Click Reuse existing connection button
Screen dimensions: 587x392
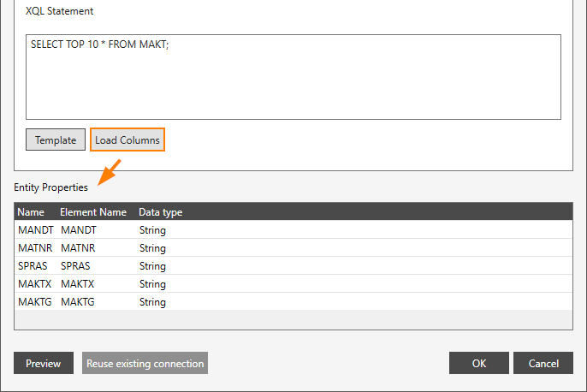[x=145, y=363]
